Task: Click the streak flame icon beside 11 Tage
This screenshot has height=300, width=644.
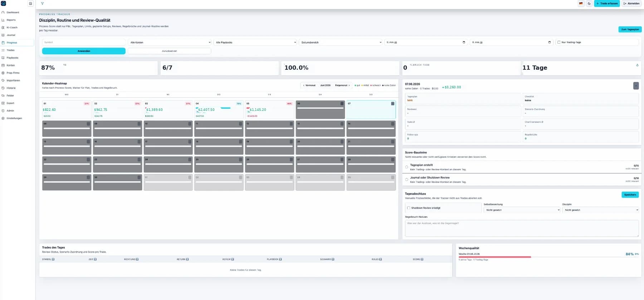Action: pyautogui.click(x=637, y=65)
